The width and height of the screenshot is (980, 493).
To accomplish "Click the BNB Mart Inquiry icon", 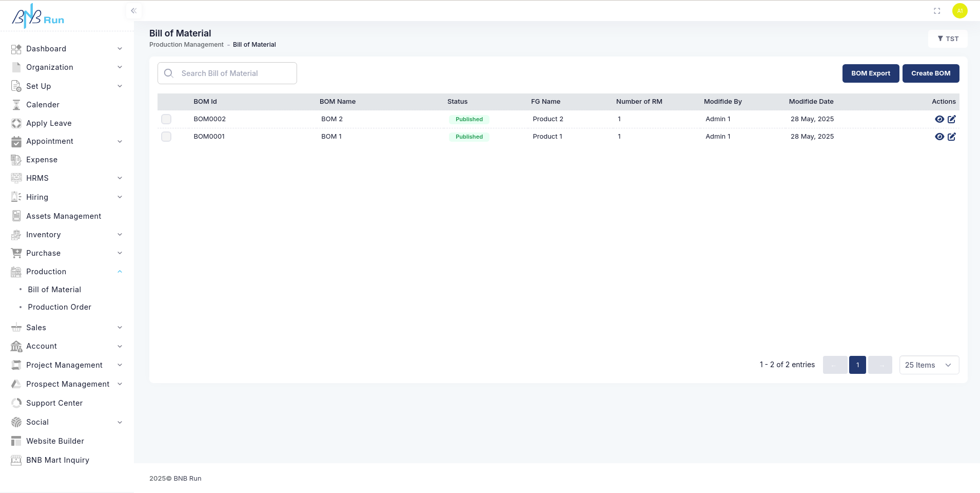I will coord(16,460).
